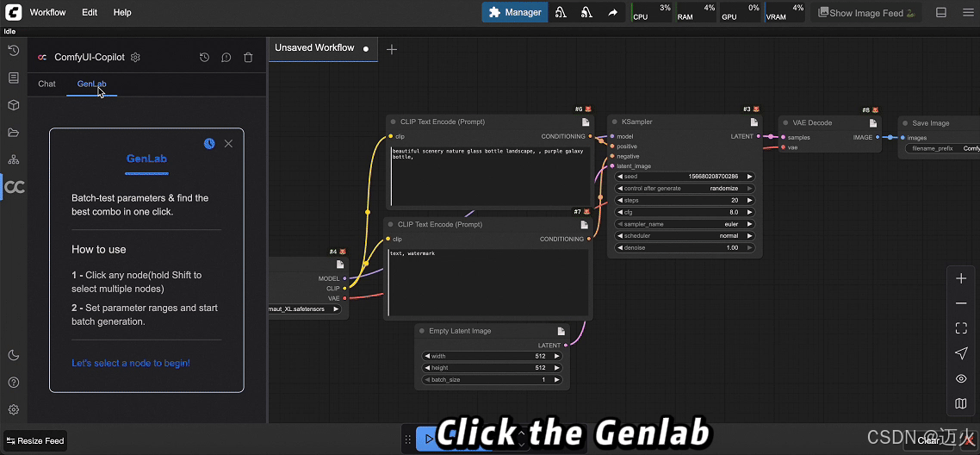Collapse the Save Image node dot
The width and height of the screenshot is (980, 455).
click(906, 123)
